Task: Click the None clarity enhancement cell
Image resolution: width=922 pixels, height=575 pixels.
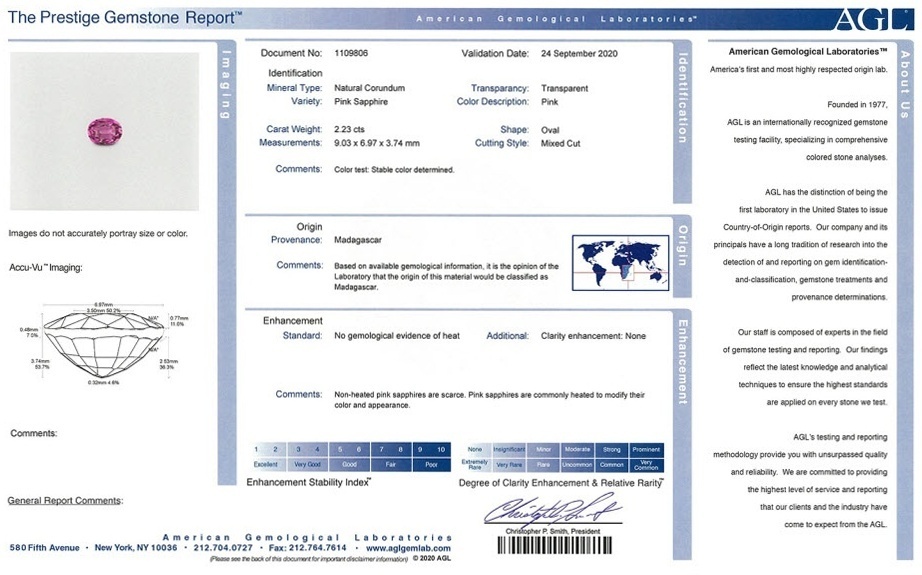Action: pyautogui.click(x=475, y=450)
